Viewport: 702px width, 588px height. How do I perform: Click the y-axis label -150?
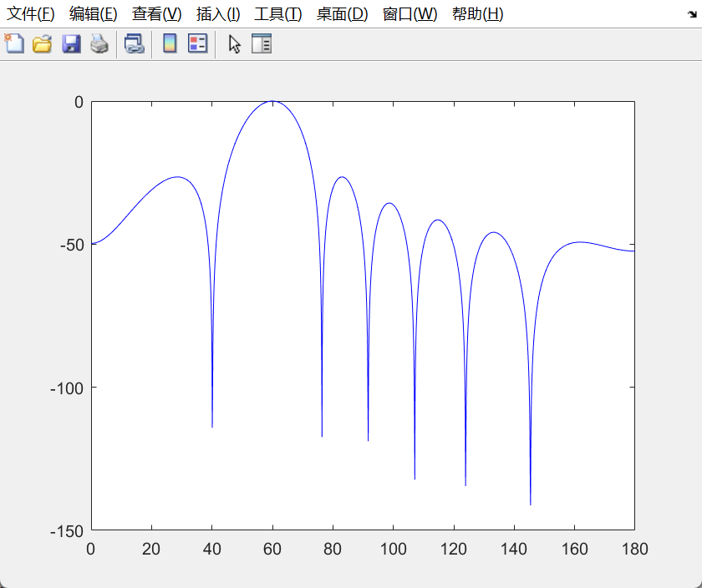(67, 531)
